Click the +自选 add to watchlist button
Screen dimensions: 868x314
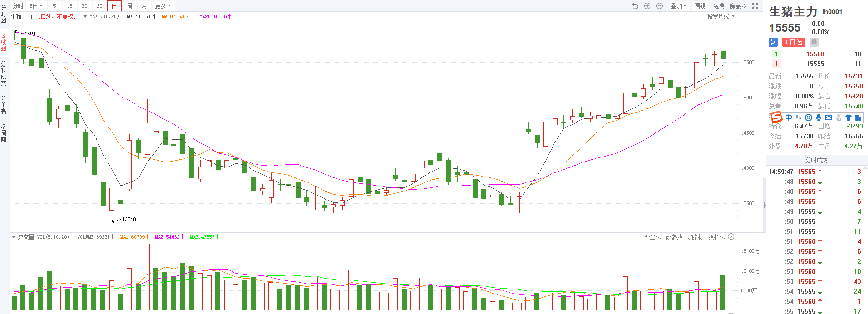[793, 42]
